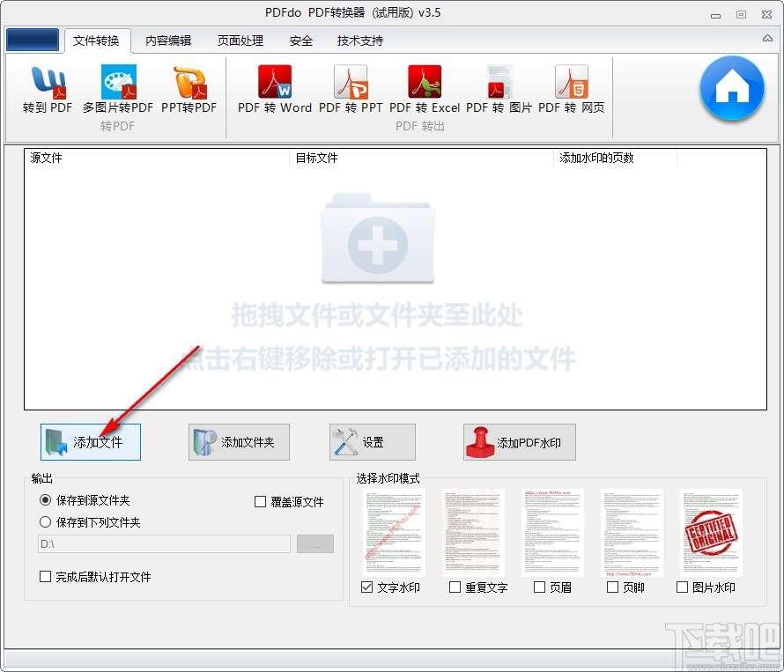
Task: Click the 添加文件夹 button
Action: pyautogui.click(x=239, y=442)
